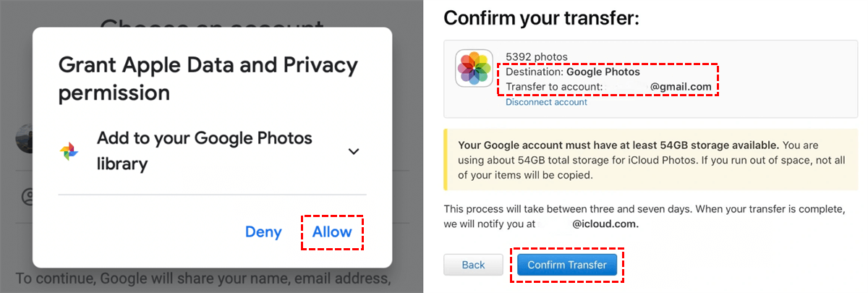Click the "Destination: Google Photos" line
Image resolution: width=868 pixels, height=293 pixels.
572,72
